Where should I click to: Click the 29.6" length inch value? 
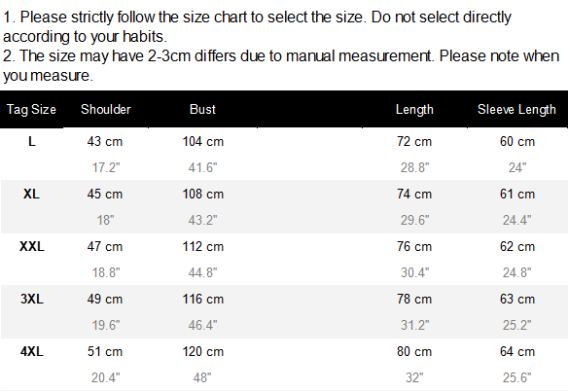coord(414,220)
